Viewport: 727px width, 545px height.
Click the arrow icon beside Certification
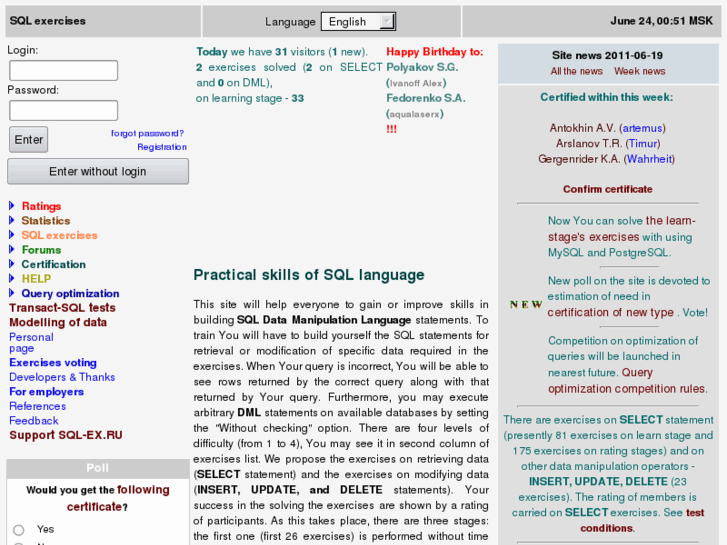click(12, 264)
